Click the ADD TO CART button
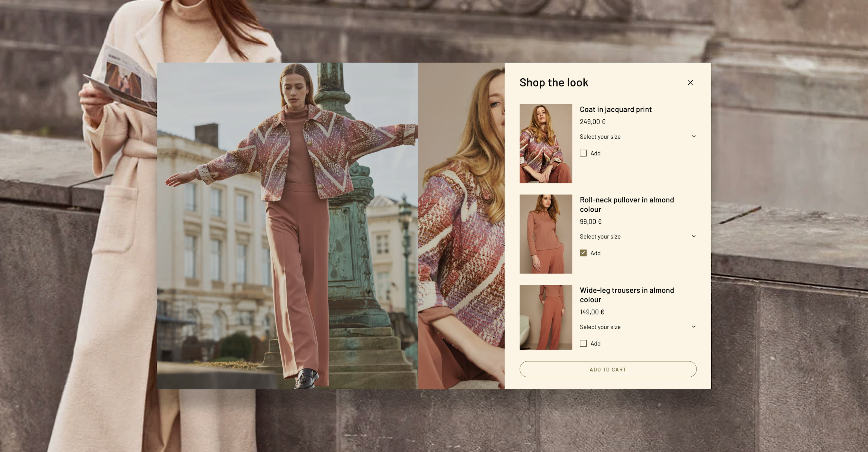 [x=608, y=369]
